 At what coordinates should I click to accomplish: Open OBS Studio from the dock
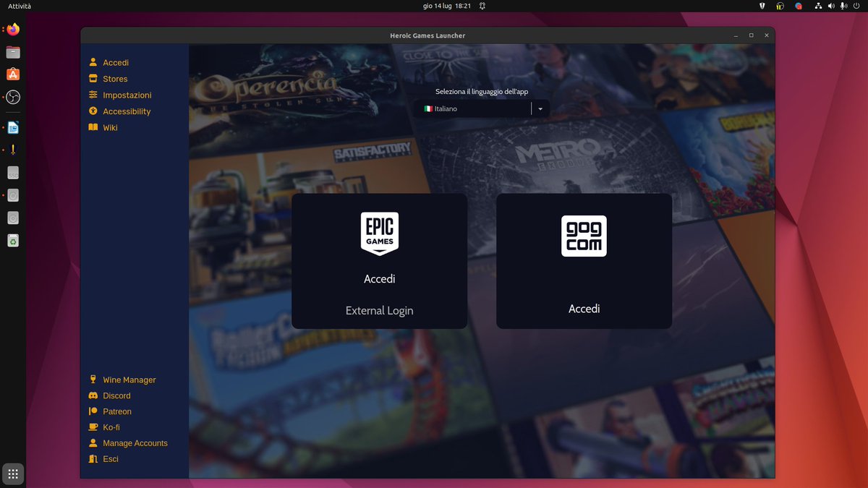pyautogui.click(x=13, y=97)
